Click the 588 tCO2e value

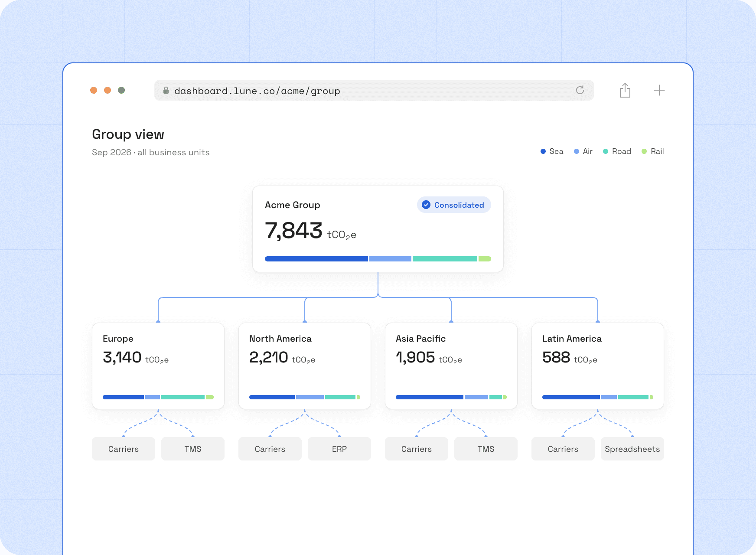(570, 358)
